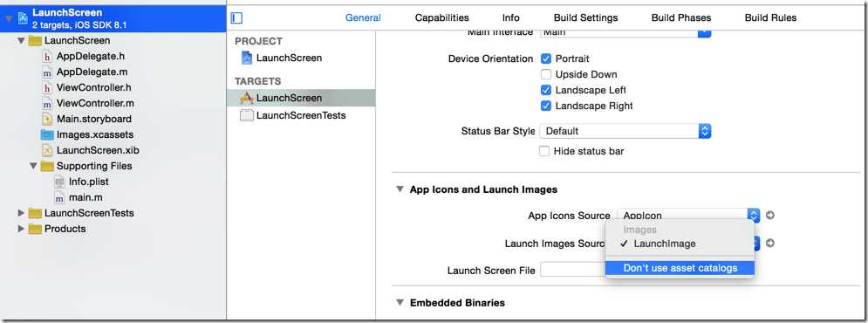Click the arrow icon next to Launch Images Source
The height and width of the screenshot is (323, 868).
click(769, 244)
